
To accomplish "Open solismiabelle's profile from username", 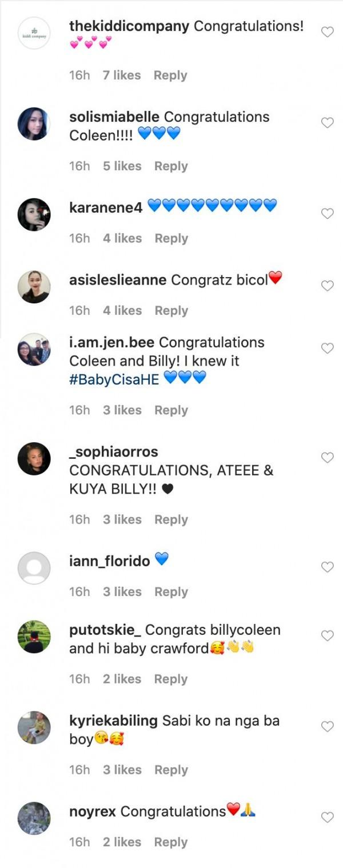I will (114, 117).
